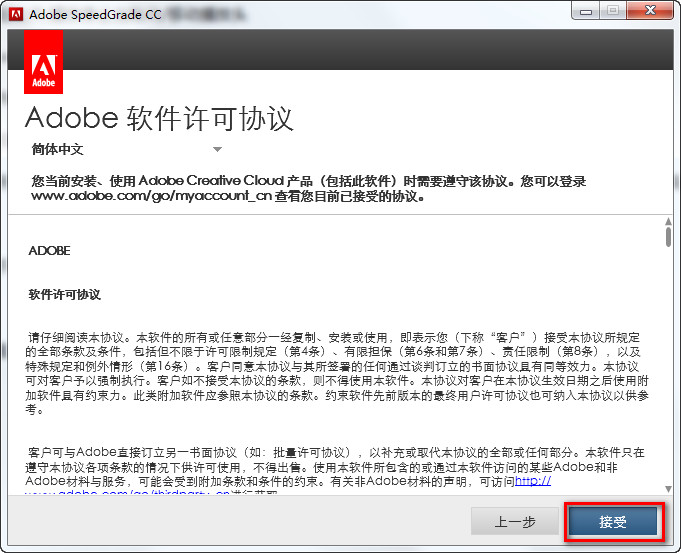Click the maximize window button
681x553 pixels.
613,11
